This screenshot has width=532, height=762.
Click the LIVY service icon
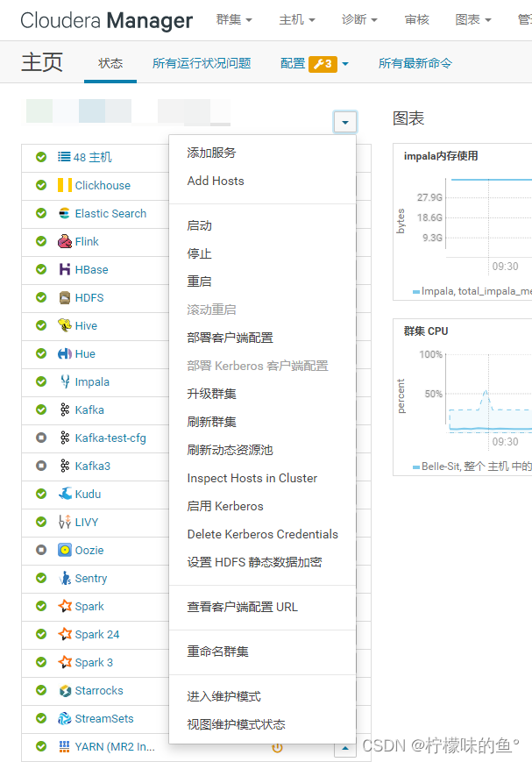65,522
